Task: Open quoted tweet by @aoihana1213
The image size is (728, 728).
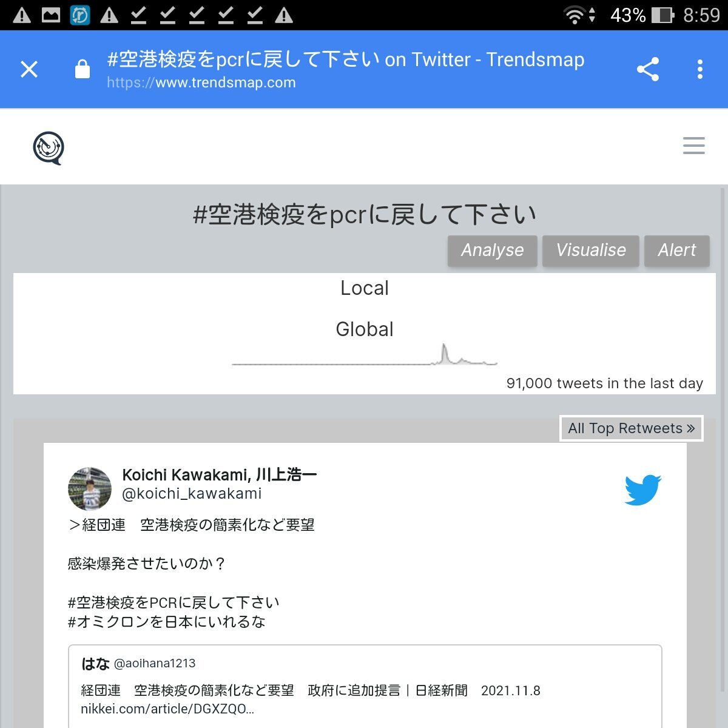Action: (x=365, y=686)
